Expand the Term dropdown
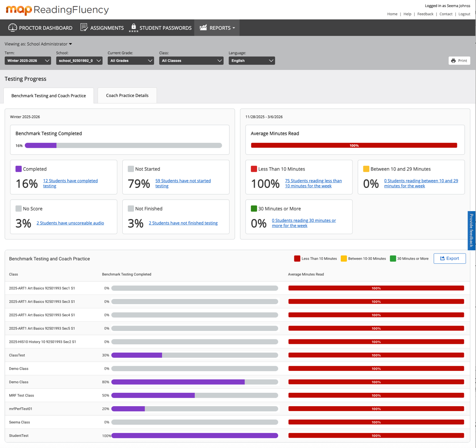 (x=27, y=61)
